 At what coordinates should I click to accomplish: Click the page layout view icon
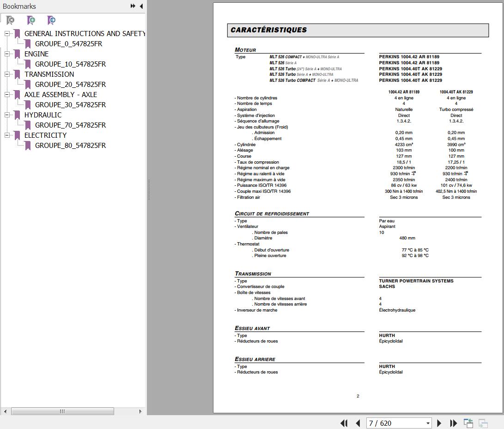468,423
